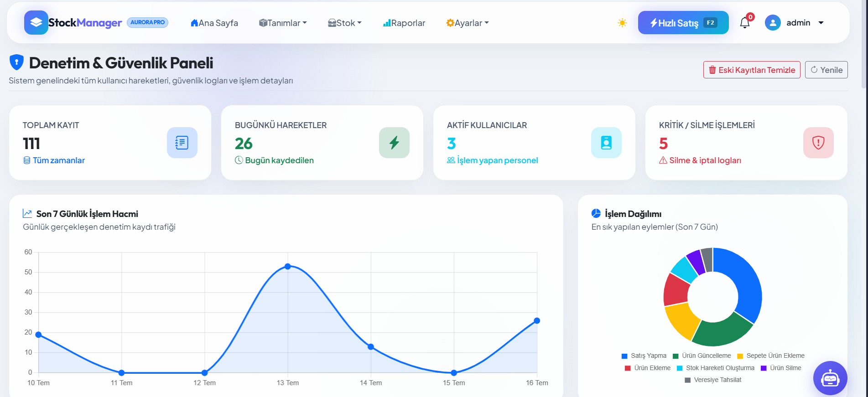Toggle Ürün Silme legend entry
Image resolution: width=868 pixels, height=397 pixels.
tap(781, 368)
